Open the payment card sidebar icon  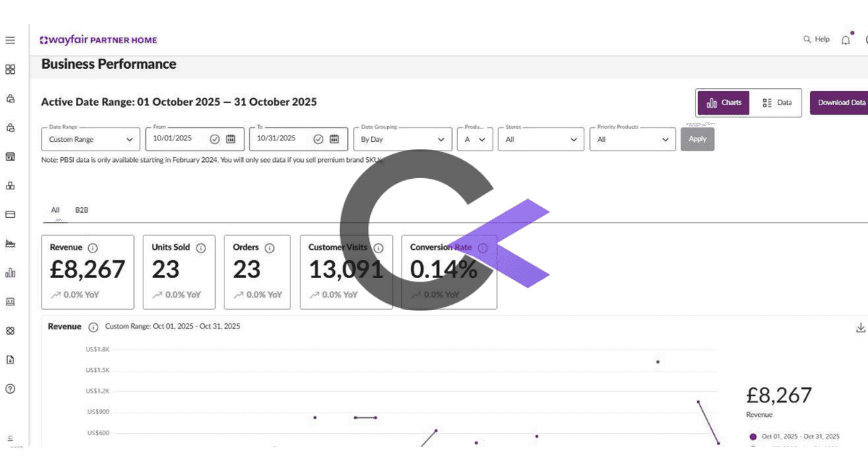10,214
